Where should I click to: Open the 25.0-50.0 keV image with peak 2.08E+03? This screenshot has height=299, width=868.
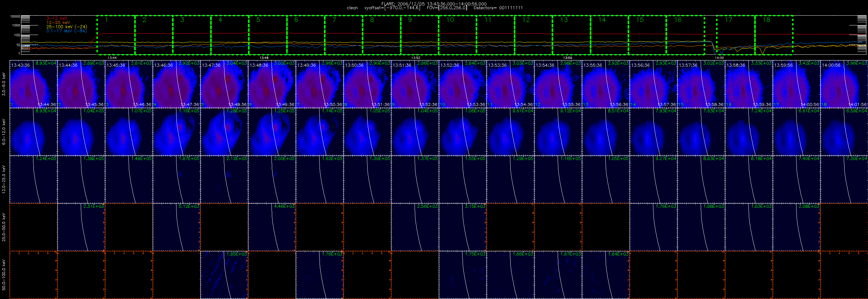point(796,227)
